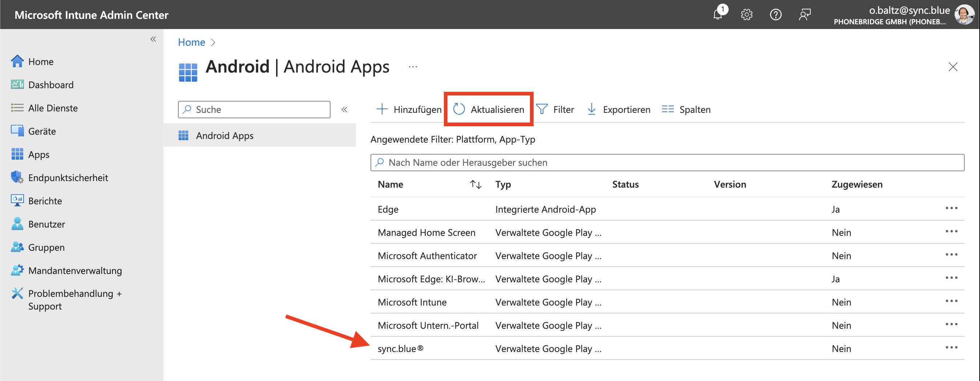Open Problembehandlung + Support in sidebar
This screenshot has height=381, width=980.
pos(66,299)
